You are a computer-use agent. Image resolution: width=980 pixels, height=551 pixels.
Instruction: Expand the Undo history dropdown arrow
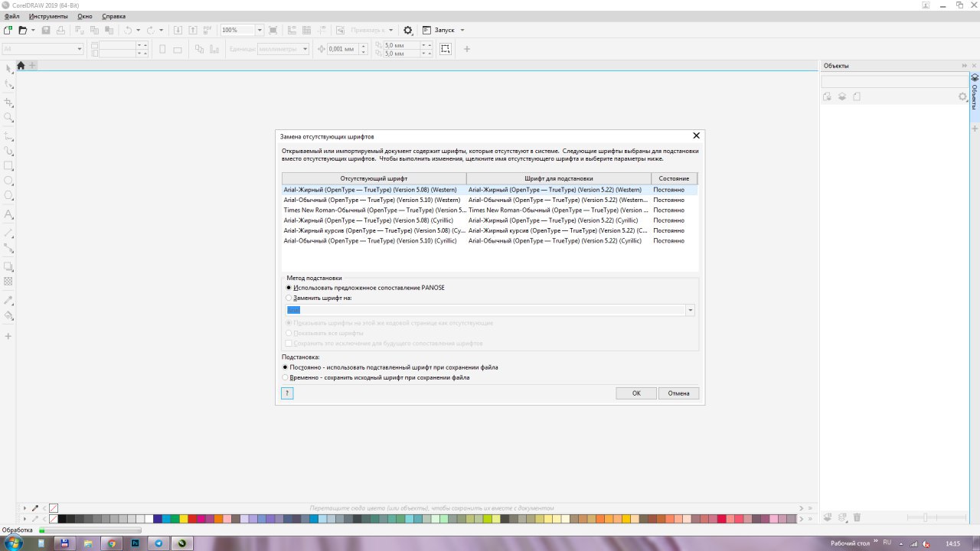(138, 30)
